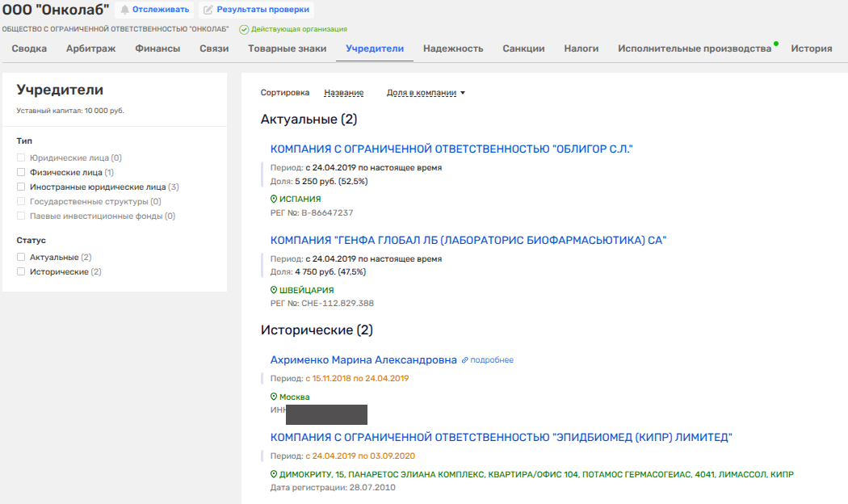Click registration number B-86647237
The image size is (848, 504).
coord(327,212)
